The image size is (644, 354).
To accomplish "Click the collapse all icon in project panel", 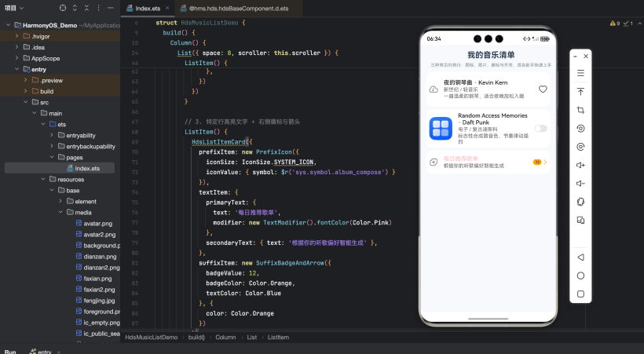I will pos(86,8).
